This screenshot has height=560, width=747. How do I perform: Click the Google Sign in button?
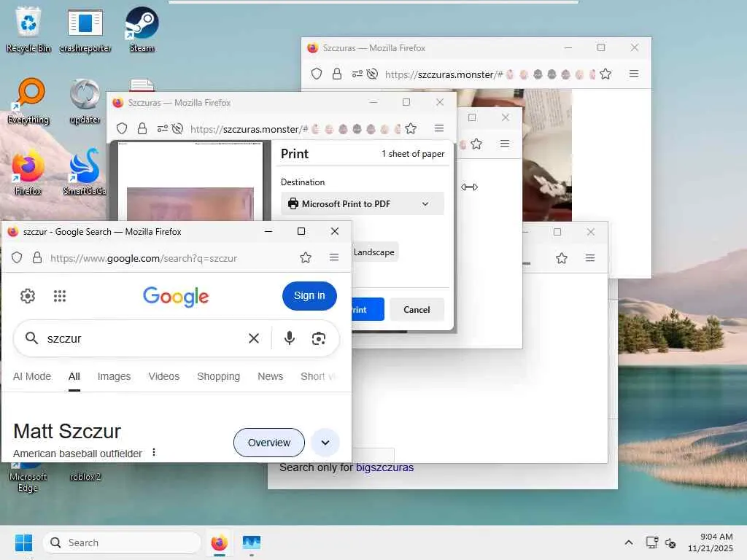click(309, 296)
